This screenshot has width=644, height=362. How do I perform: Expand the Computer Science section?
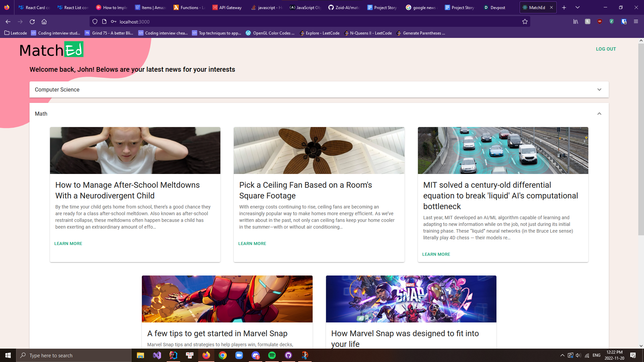[599, 89]
